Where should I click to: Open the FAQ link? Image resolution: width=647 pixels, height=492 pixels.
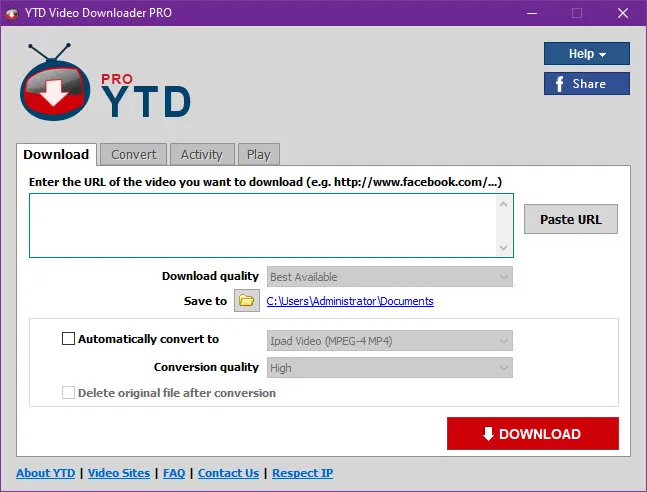tap(174, 473)
